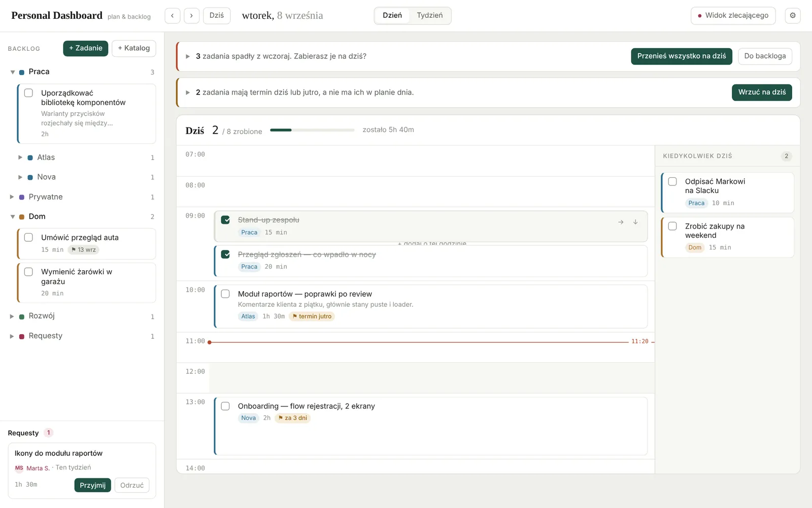Image resolution: width=812 pixels, height=508 pixels.
Task: Click Atlas tag on Moduł raportów task
Action: 248,316
